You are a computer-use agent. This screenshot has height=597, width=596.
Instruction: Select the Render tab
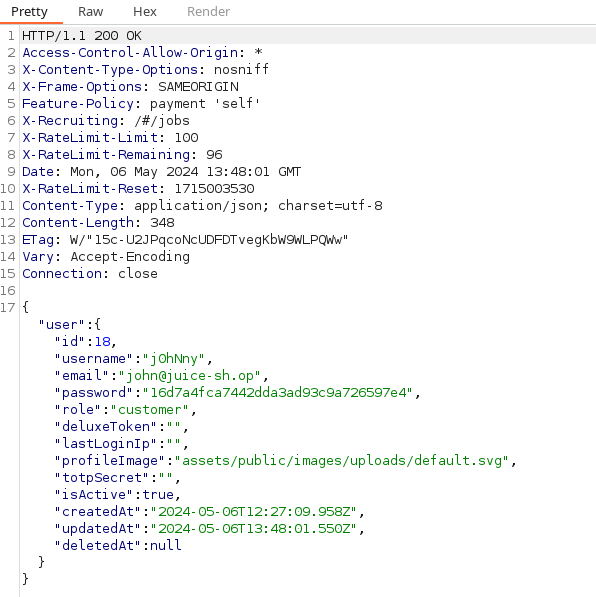[208, 12]
